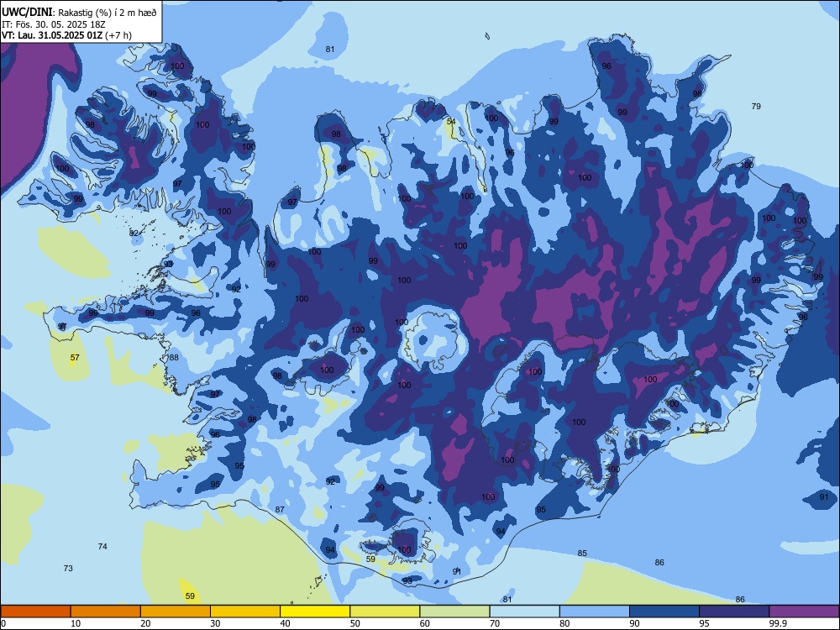Click the '73' humidity value on the map
This screenshot has height=630, width=840.
coord(68,568)
